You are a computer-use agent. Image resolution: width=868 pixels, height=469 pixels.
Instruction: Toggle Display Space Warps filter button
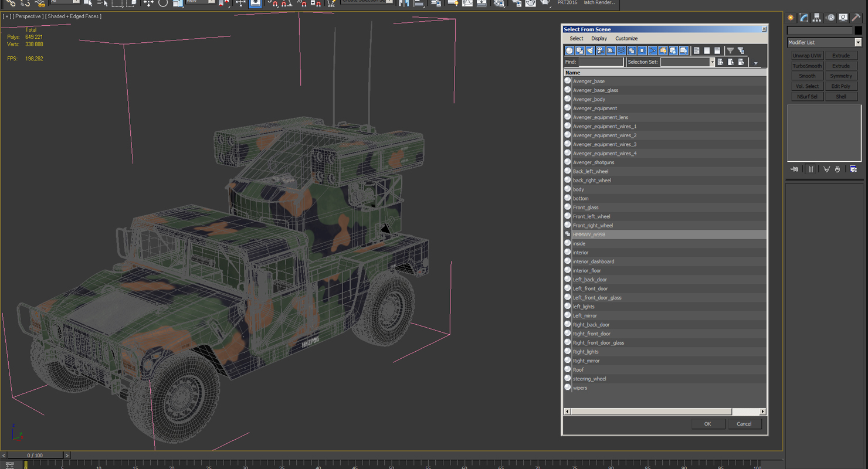pyautogui.click(x=621, y=51)
